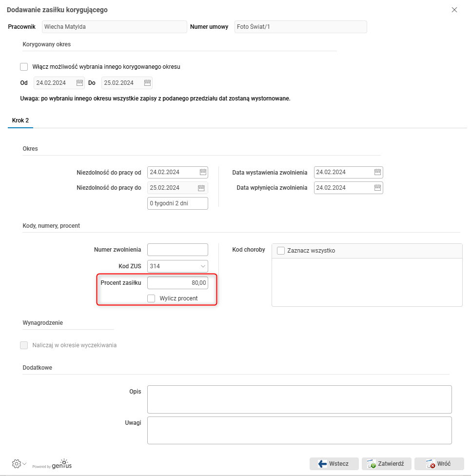The width and height of the screenshot is (471, 476).
Task: Click the Okres section heading
Action: 30,149
